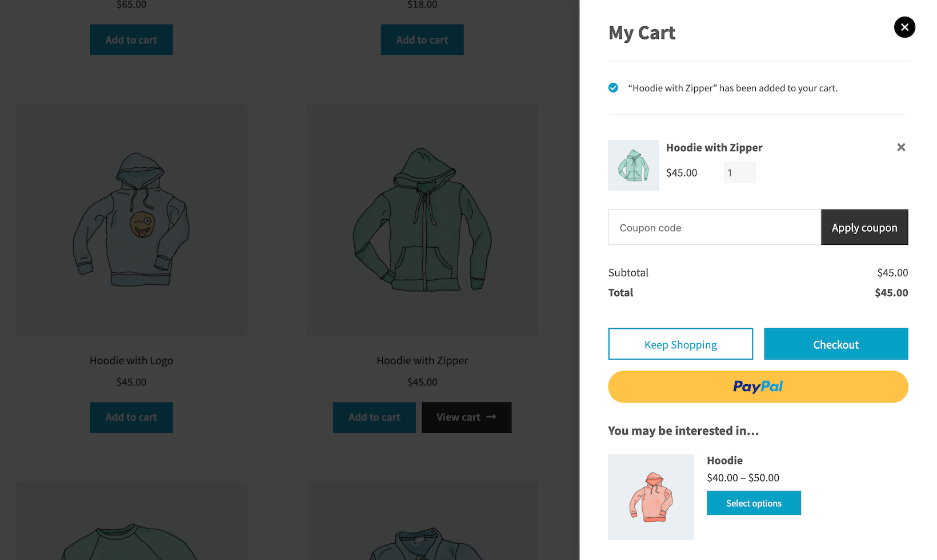The image size is (937, 560).
Task: Open the Hoodie with Zipper cart thumbnail
Action: (x=633, y=165)
